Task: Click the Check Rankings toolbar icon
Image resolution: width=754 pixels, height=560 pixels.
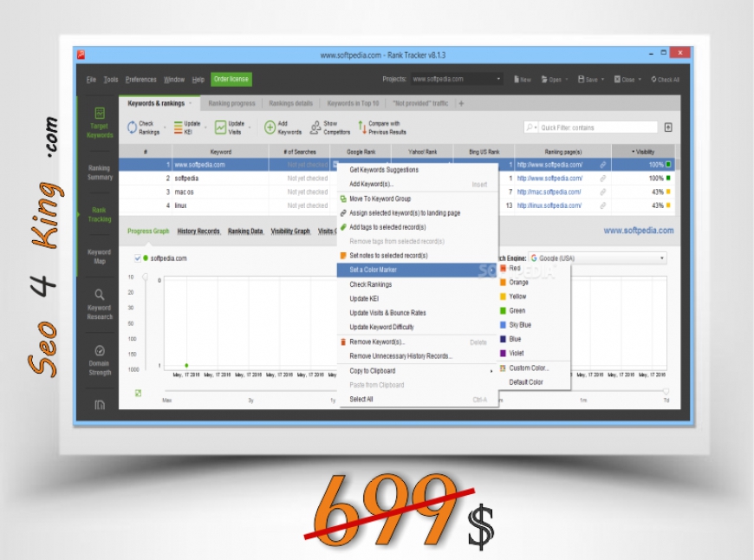Action: pyautogui.click(x=132, y=127)
